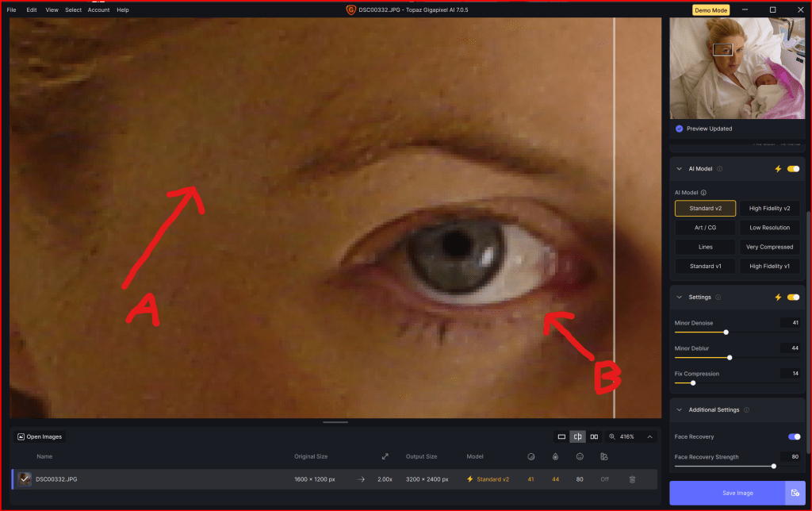Delete DSC00332.JPG using trash icon

(632, 479)
